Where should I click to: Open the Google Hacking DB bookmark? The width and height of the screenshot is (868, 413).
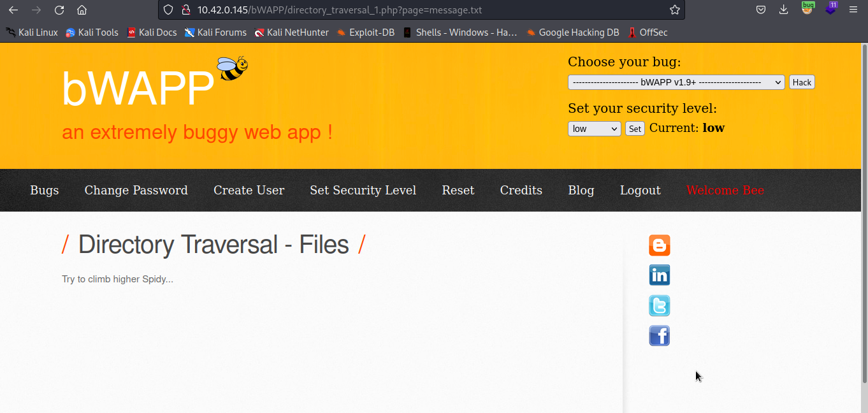(572, 33)
